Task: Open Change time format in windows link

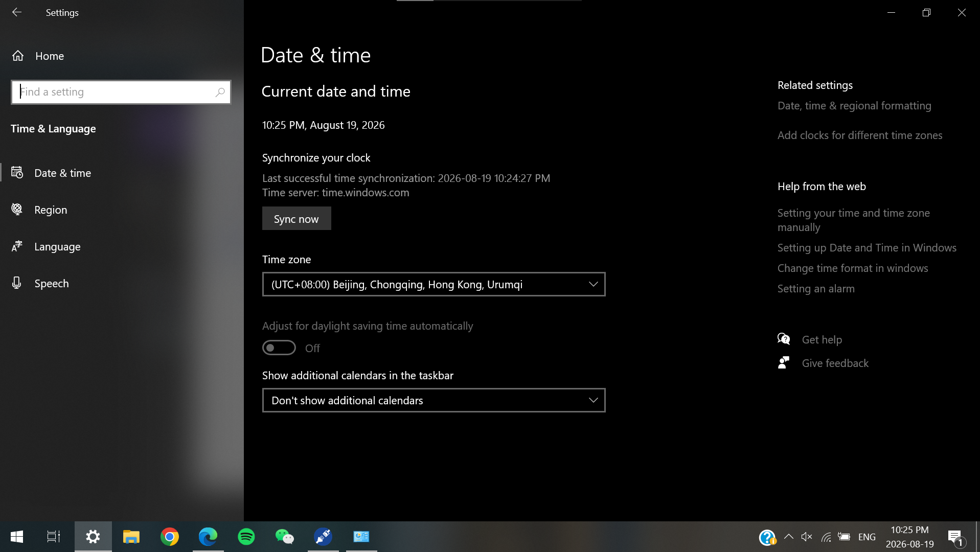Action: [853, 268]
